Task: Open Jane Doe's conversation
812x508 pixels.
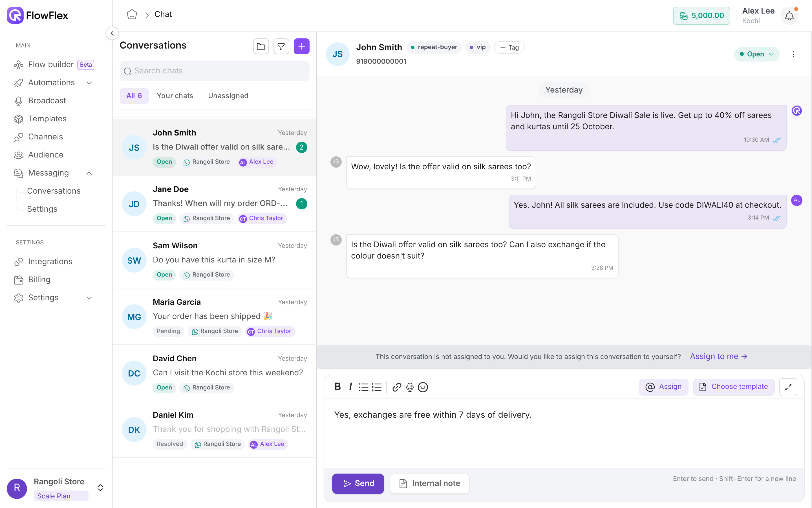Action: pyautogui.click(x=214, y=203)
